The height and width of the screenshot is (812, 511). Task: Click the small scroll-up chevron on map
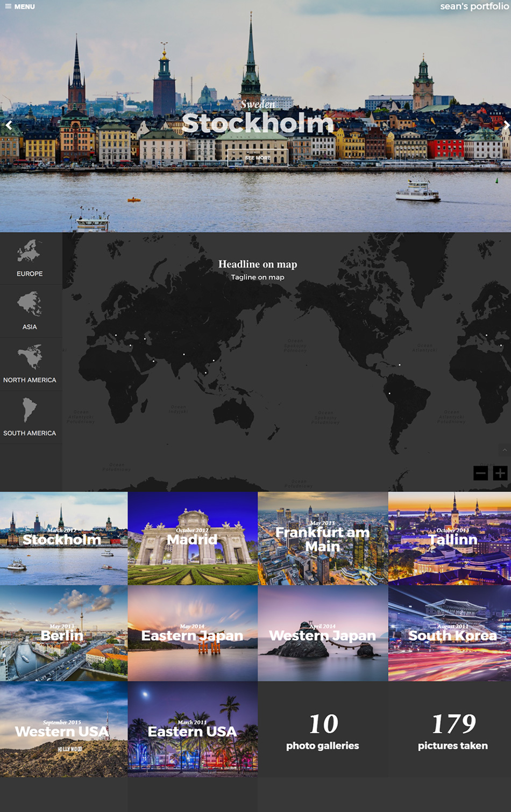(504, 450)
